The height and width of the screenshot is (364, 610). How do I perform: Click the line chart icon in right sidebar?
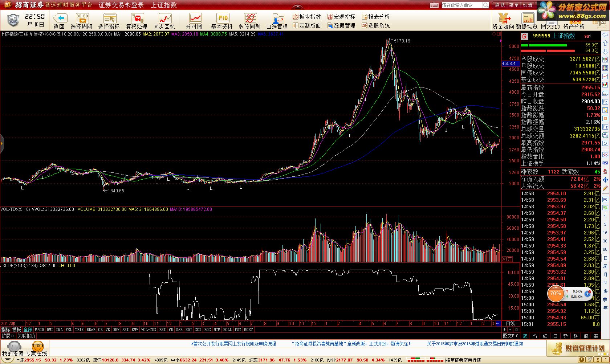pyautogui.click(x=605, y=77)
